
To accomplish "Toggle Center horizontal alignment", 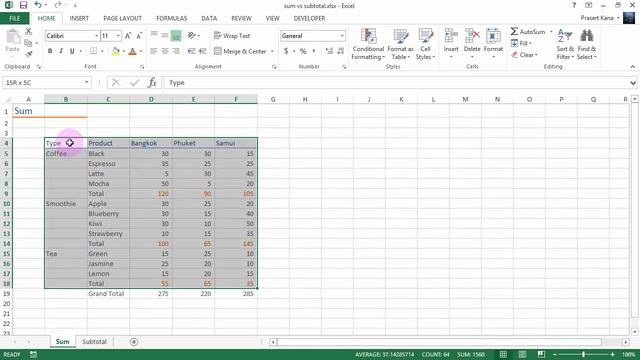I will 165,51.
